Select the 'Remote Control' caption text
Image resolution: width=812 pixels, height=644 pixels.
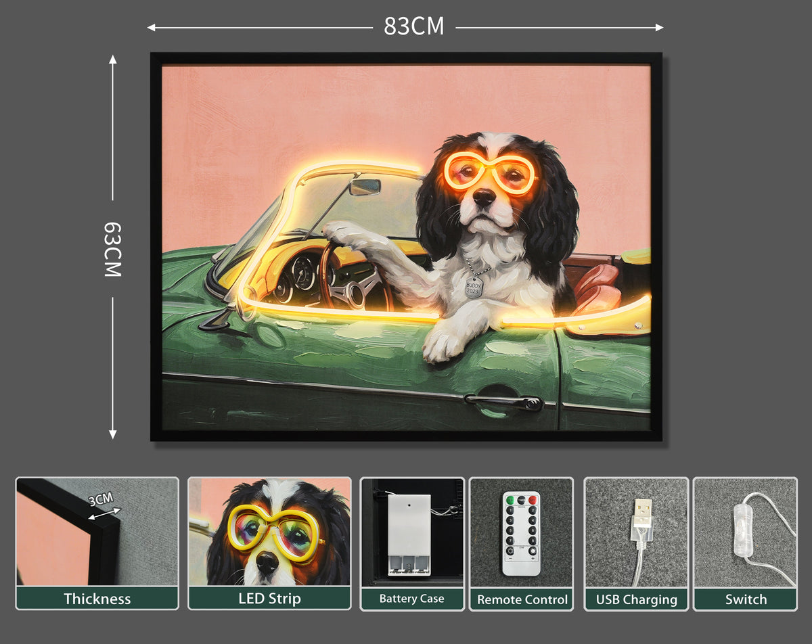tap(521, 599)
